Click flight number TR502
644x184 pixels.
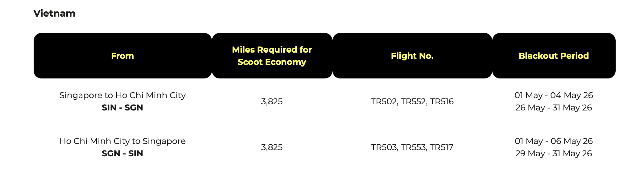coord(384,102)
